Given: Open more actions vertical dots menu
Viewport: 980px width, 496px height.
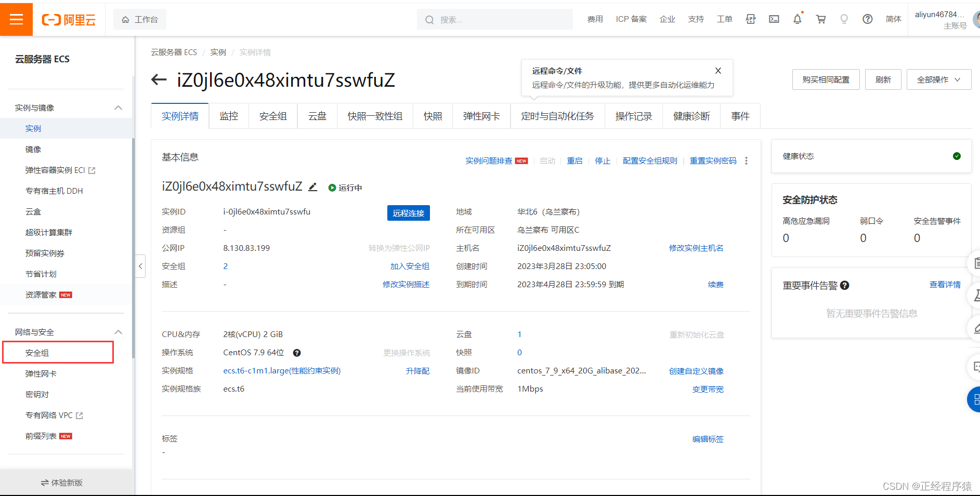Looking at the screenshot, I should [746, 161].
